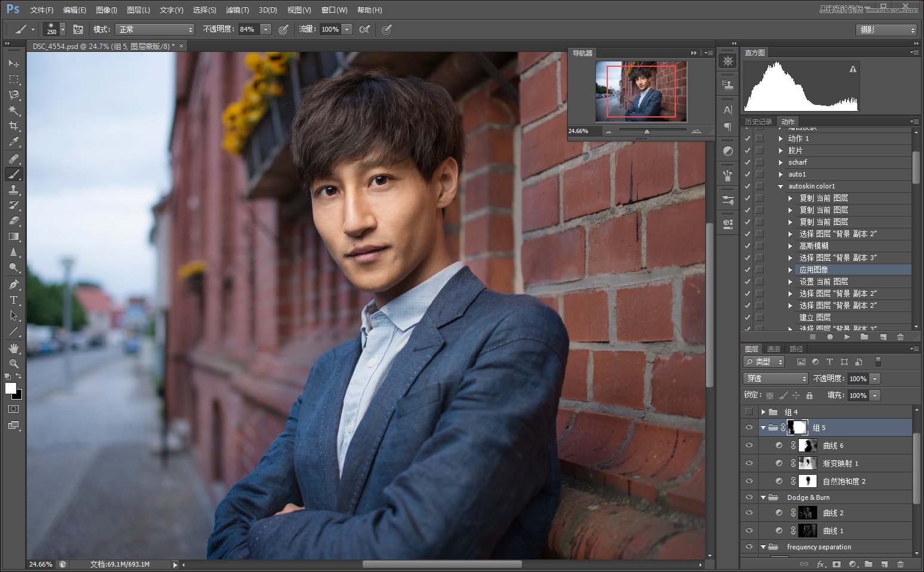
Task: Expand the 组 4 layer group
Action: [x=764, y=412]
